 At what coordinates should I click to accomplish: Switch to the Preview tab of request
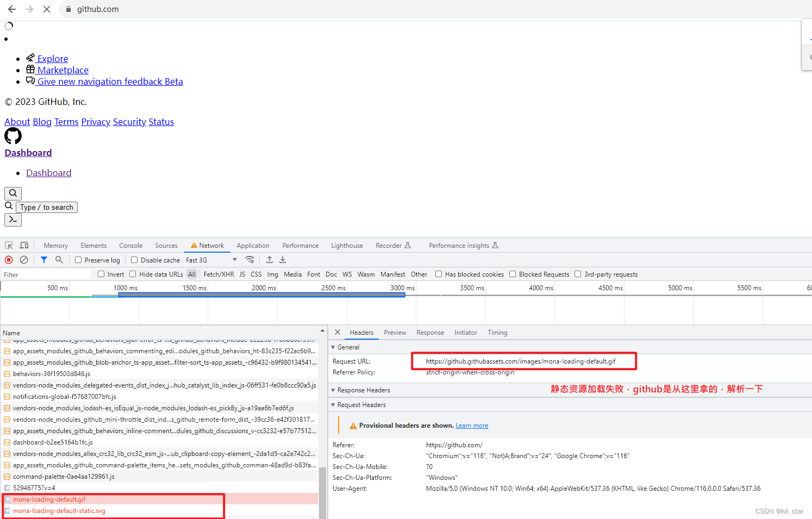395,333
